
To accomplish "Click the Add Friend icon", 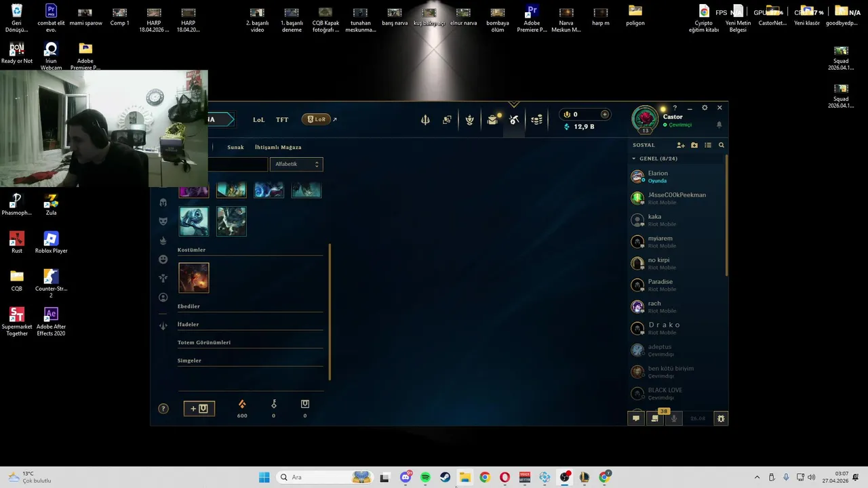I will [681, 145].
